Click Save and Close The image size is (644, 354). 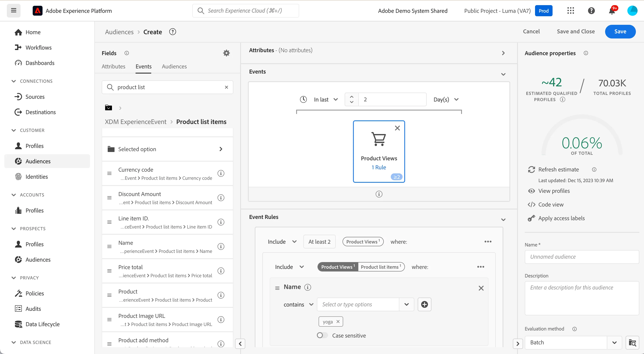[575, 31]
